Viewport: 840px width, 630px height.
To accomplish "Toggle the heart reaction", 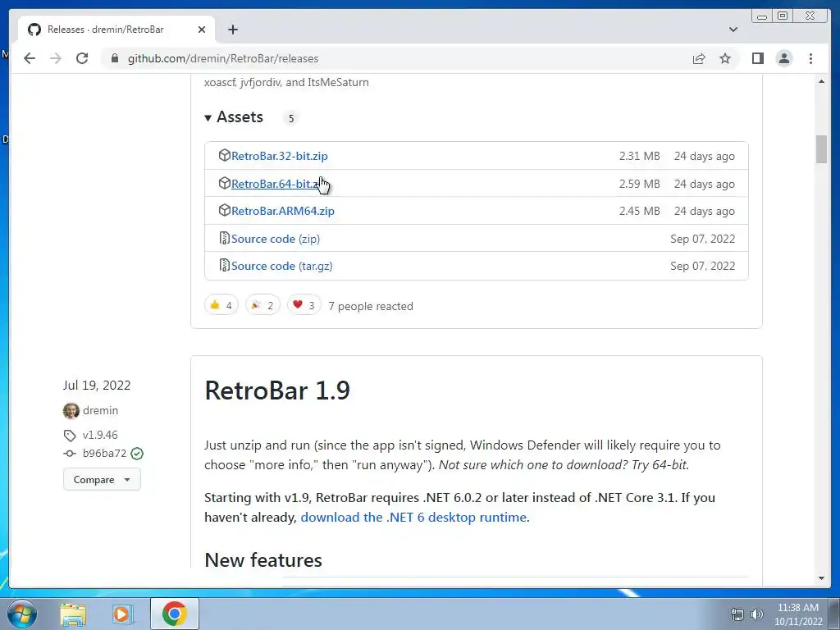I will tap(304, 305).
